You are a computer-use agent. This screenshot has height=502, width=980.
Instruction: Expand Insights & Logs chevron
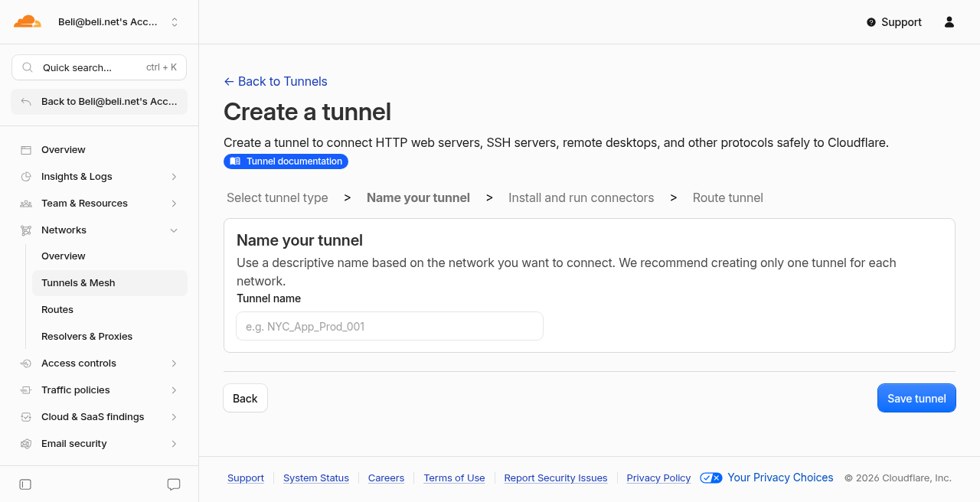174,177
